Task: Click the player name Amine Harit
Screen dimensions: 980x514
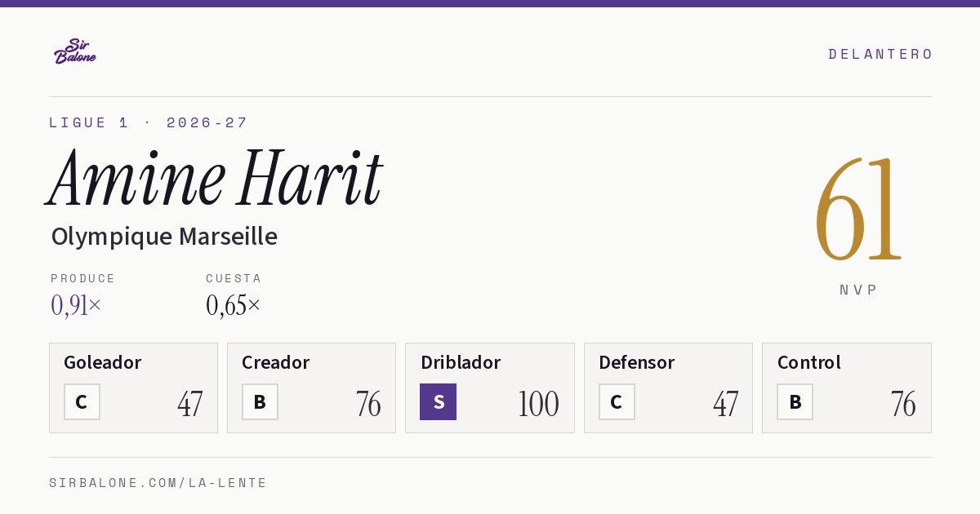Action: (x=216, y=178)
